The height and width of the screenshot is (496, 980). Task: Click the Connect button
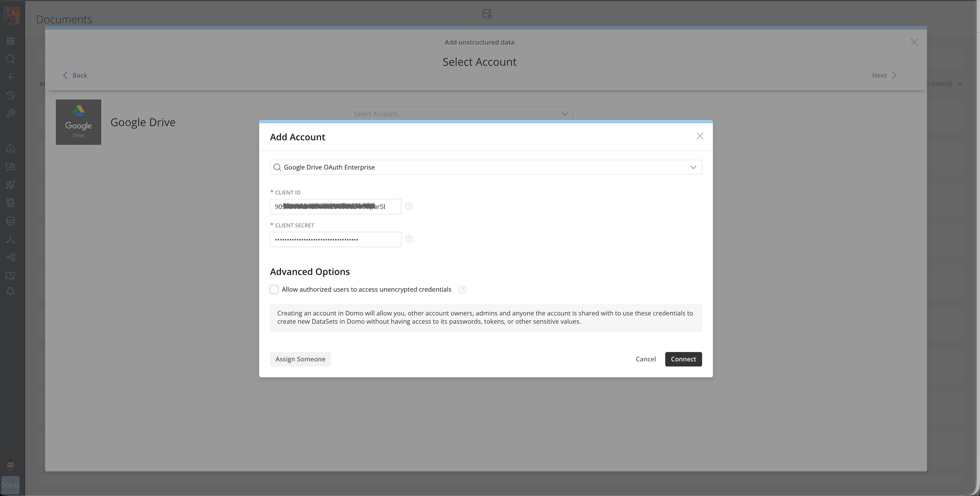pyautogui.click(x=683, y=359)
